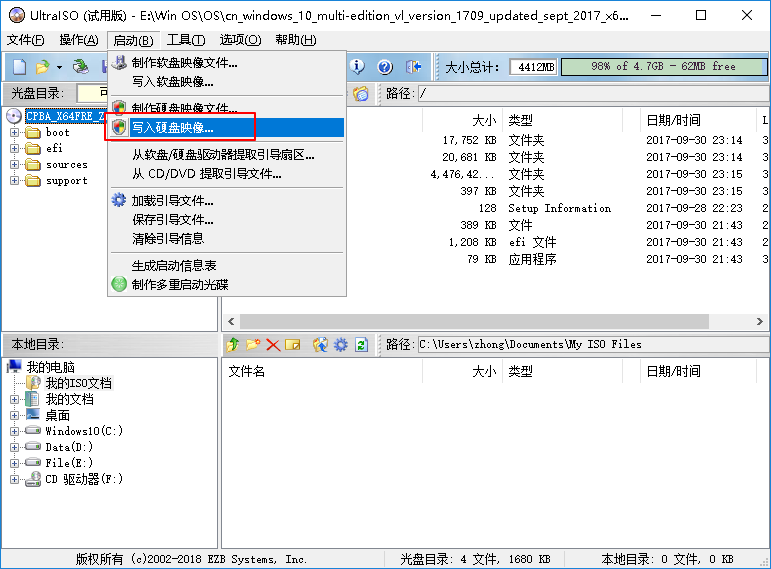Expand the Windows10(C:) drive node
The image size is (771, 569).
(x=14, y=431)
